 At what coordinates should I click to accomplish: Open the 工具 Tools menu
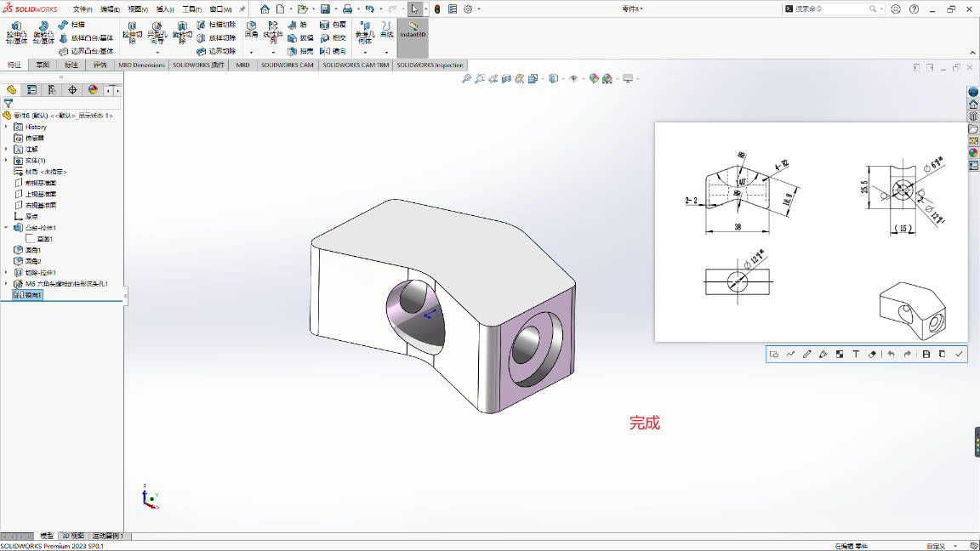tap(192, 9)
